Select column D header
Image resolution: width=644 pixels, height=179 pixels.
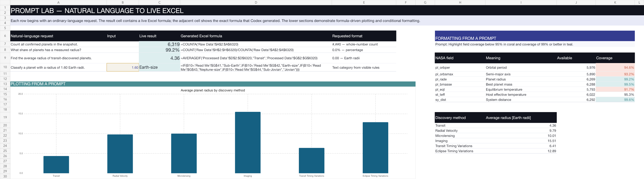[x=256, y=3]
